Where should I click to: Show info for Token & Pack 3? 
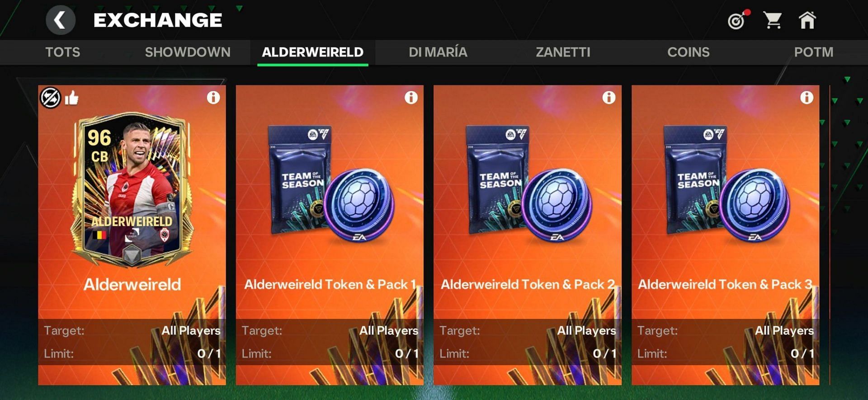[x=807, y=98]
